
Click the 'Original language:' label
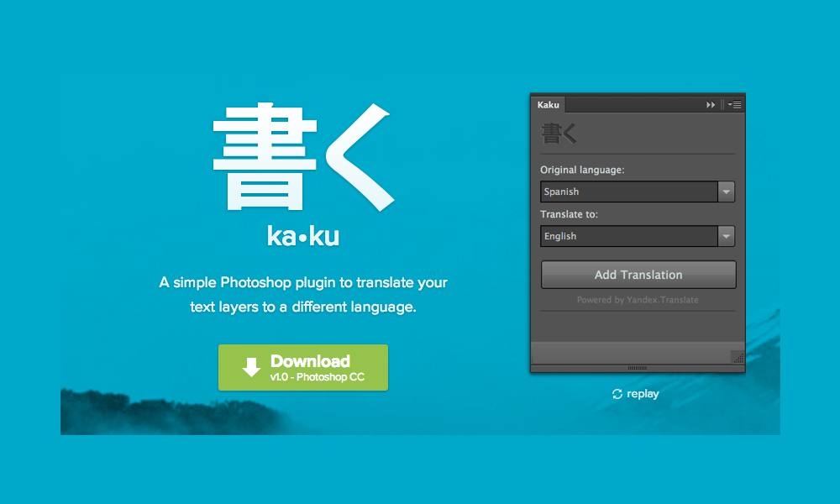coord(582,170)
